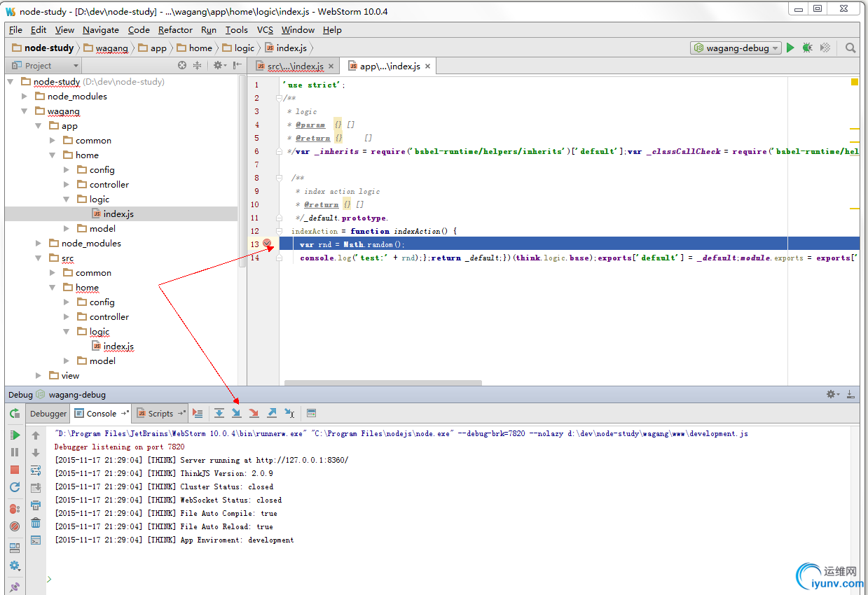868x595 pixels.
Task: Close the app\...\index.js editor tab
Action: tap(428, 66)
